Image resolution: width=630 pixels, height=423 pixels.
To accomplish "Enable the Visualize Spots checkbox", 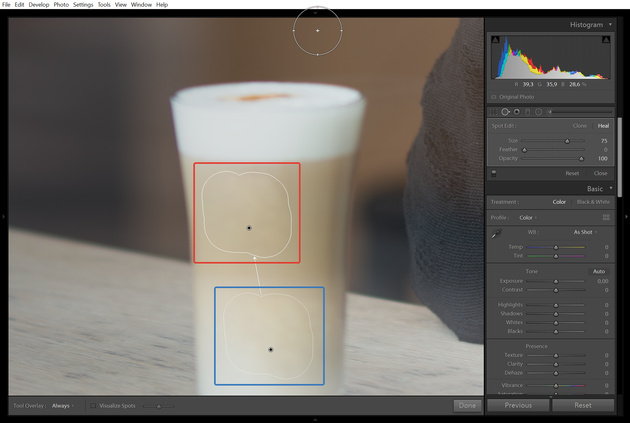I will [93, 406].
